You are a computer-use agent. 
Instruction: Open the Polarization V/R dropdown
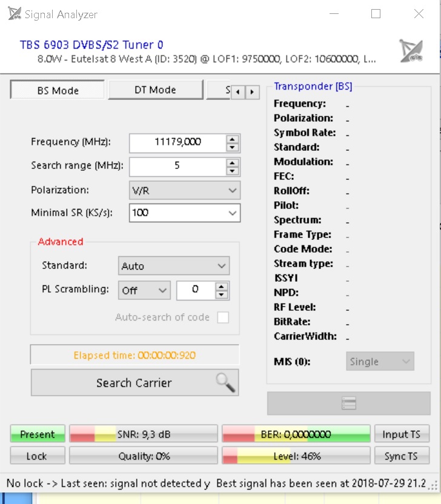coord(185,190)
